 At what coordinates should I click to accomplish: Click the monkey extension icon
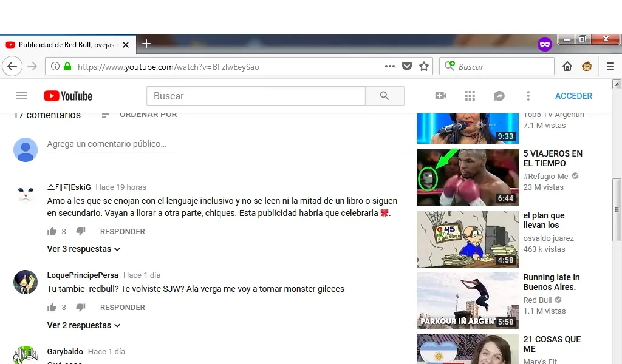(587, 66)
